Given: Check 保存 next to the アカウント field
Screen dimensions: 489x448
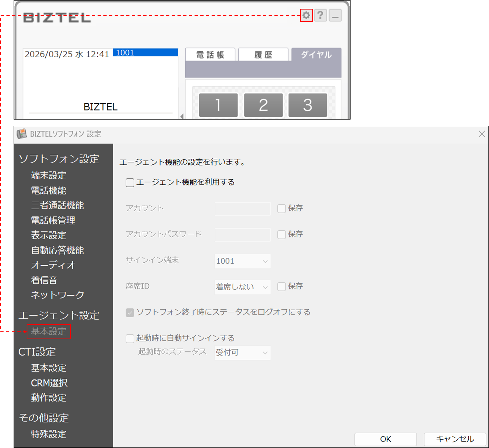Looking at the screenshot, I should 282,209.
